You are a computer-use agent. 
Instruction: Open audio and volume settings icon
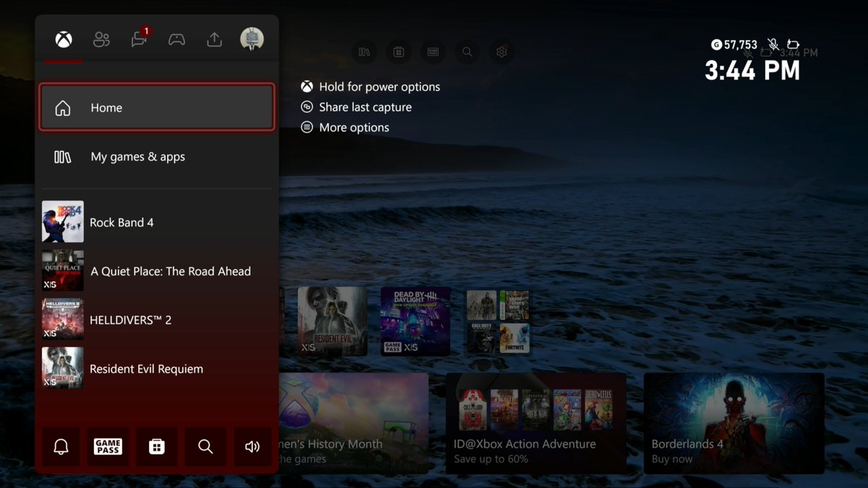(252, 447)
